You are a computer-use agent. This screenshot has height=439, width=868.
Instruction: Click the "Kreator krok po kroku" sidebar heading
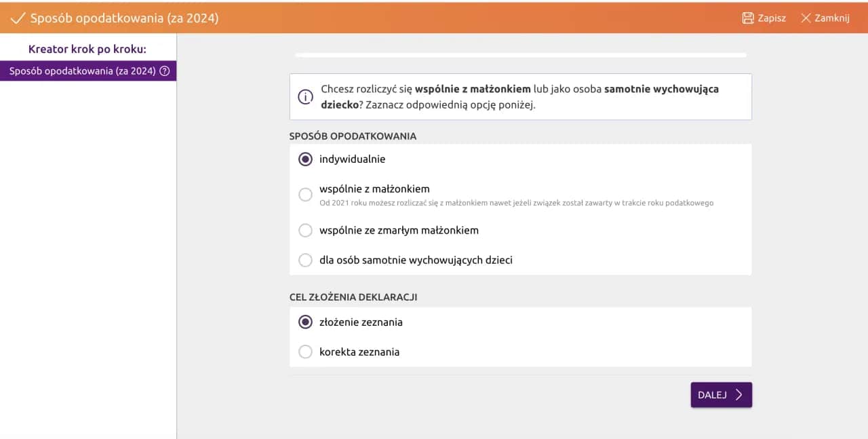pyautogui.click(x=87, y=50)
